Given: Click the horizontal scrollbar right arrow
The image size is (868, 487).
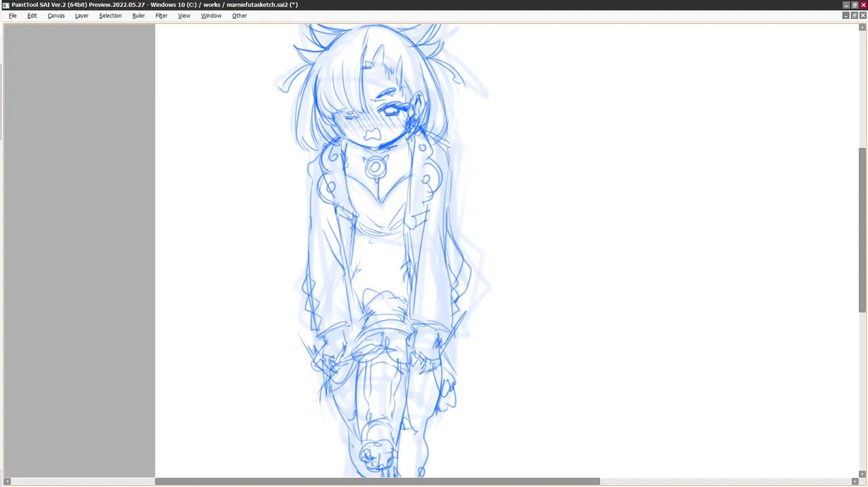Looking at the screenshot, I should click(x=854, y=482).
